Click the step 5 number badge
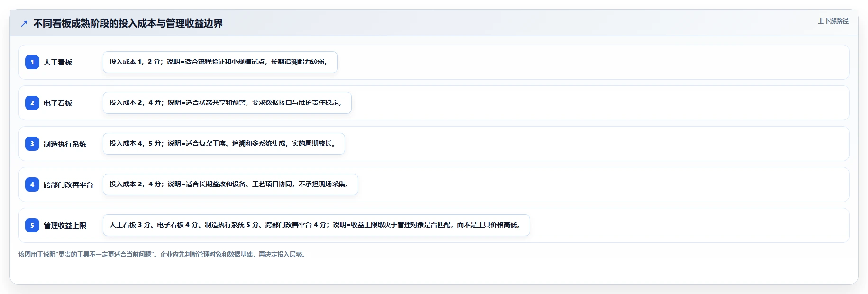This screenshot has width=868, height=294. click(32, 225)
